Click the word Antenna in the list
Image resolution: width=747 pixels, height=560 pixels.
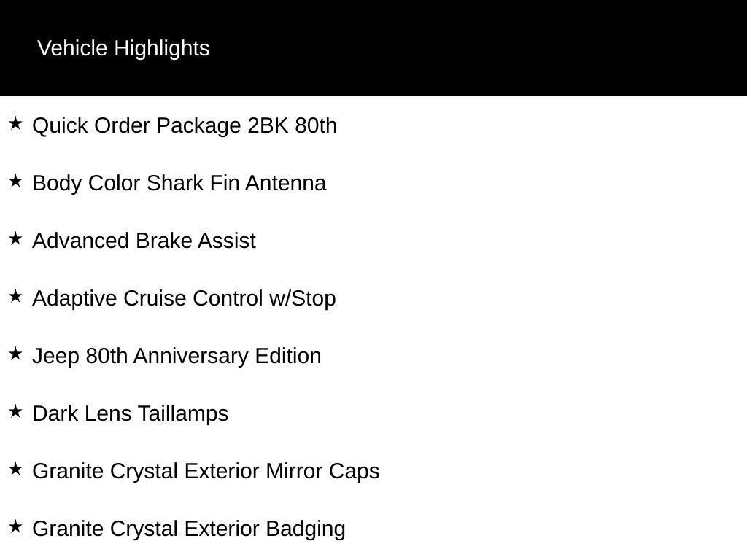pos(286,183)
